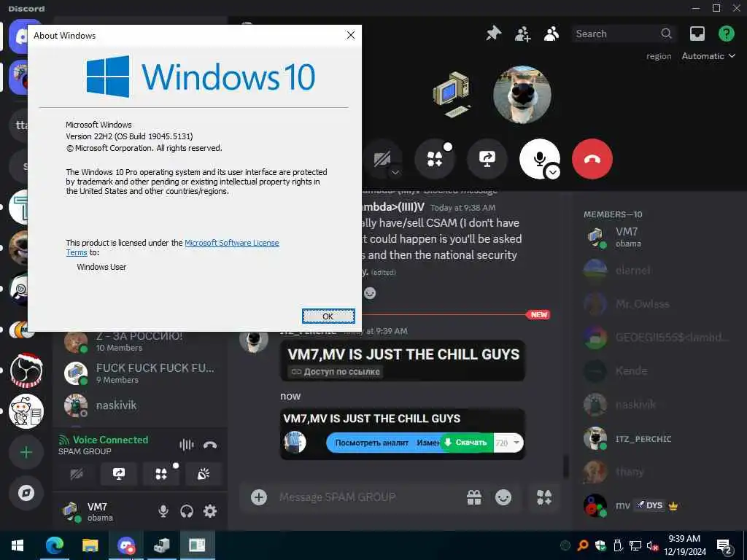Select member Mr. Owlsss

[657, 304]
